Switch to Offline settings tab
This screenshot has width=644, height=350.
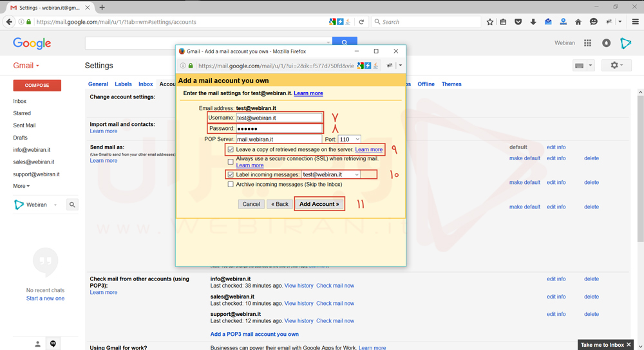point(426,84)
